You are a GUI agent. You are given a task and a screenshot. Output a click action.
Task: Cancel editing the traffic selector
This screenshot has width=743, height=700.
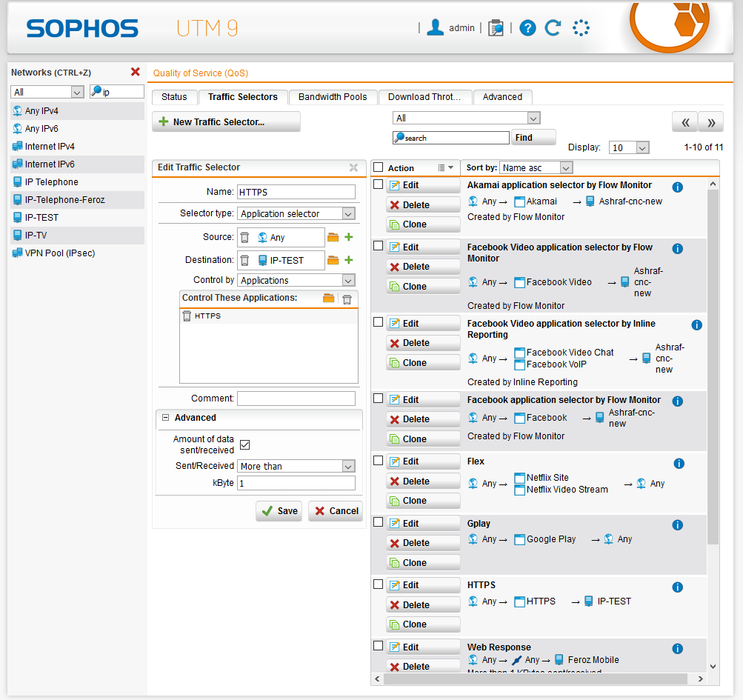pos(336,511)
